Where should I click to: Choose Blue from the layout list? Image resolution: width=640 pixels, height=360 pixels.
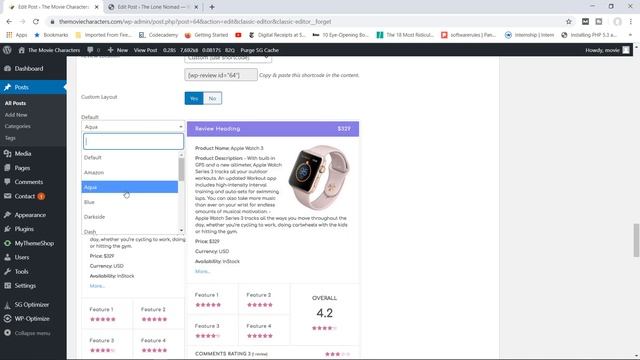[x=130, y=202]
